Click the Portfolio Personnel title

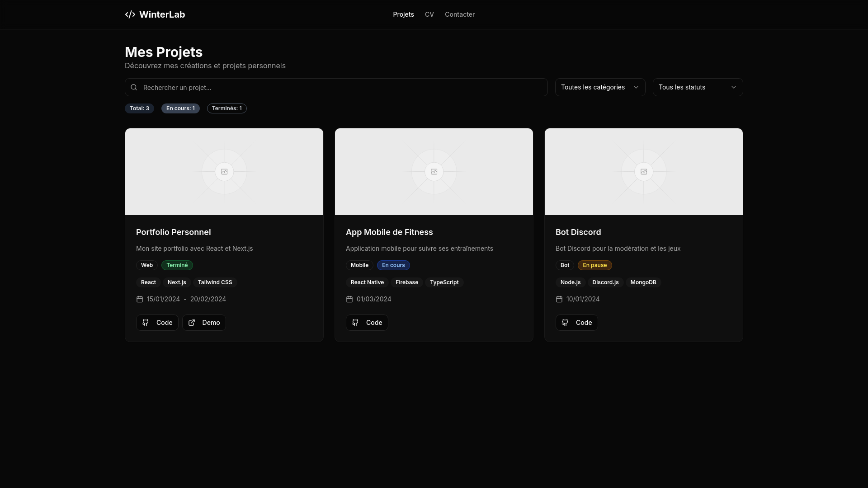(x=174, y=232)
